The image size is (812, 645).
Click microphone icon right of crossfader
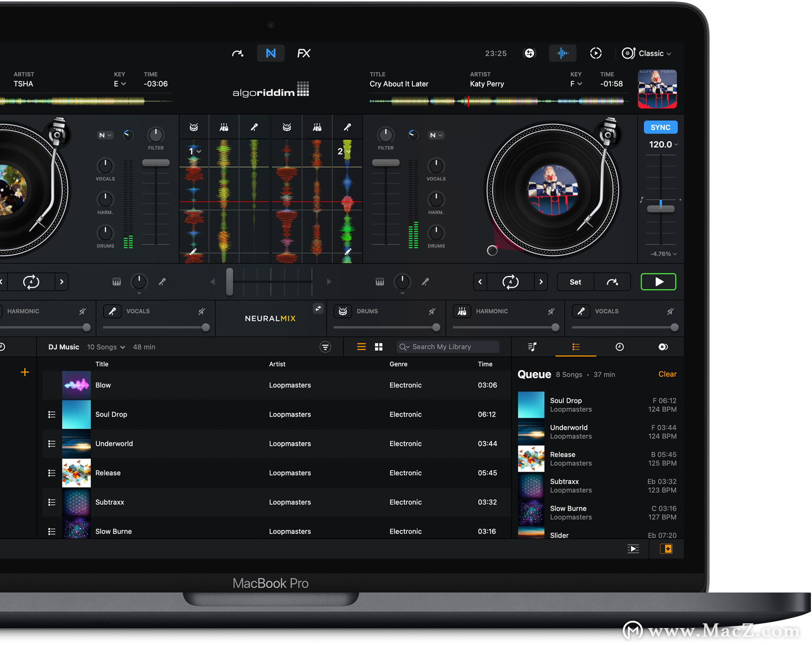click(x=426, y=282)
